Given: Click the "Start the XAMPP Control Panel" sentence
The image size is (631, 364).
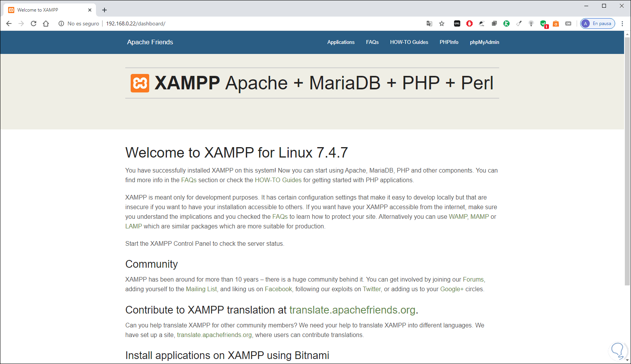Looking at the screenshot, I should tap(205, 243).
